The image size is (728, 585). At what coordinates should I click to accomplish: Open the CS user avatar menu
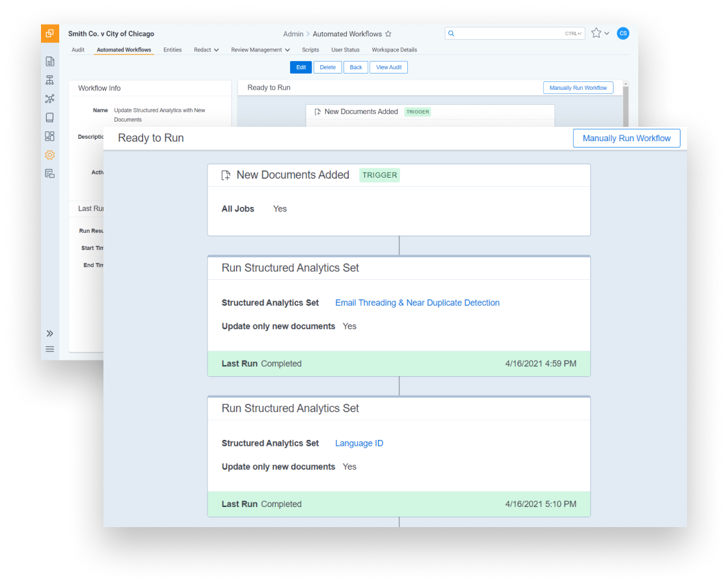coord(623,34)
